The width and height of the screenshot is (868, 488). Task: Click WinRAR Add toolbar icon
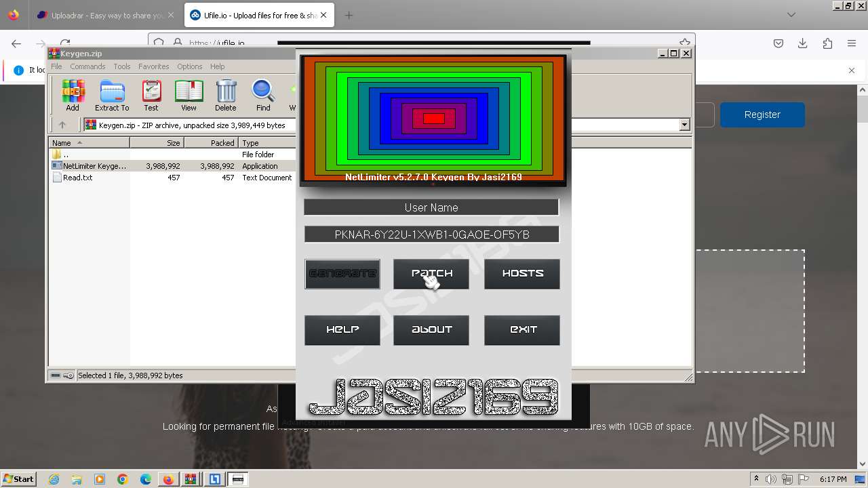coord(73,96)
